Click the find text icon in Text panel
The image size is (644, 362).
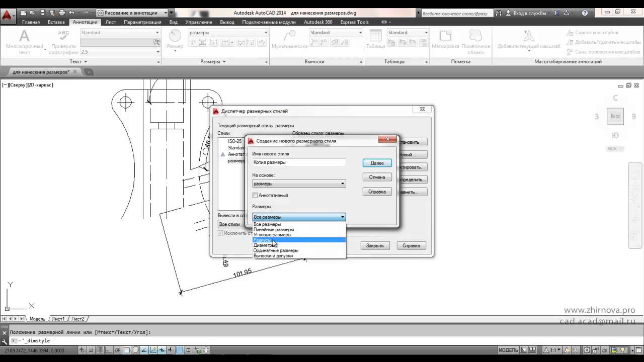[157, 42]
